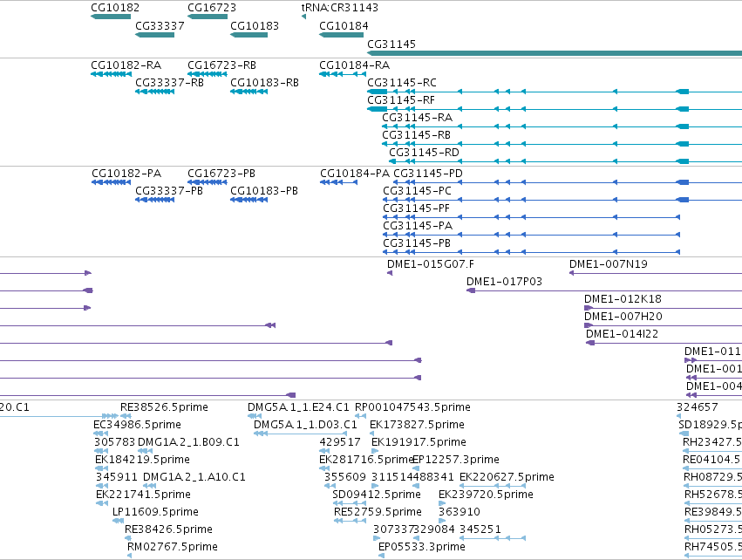This screenshot has height=560, width=742.
Task: Click the EK281716.5prime EST label
Action: 367,460
